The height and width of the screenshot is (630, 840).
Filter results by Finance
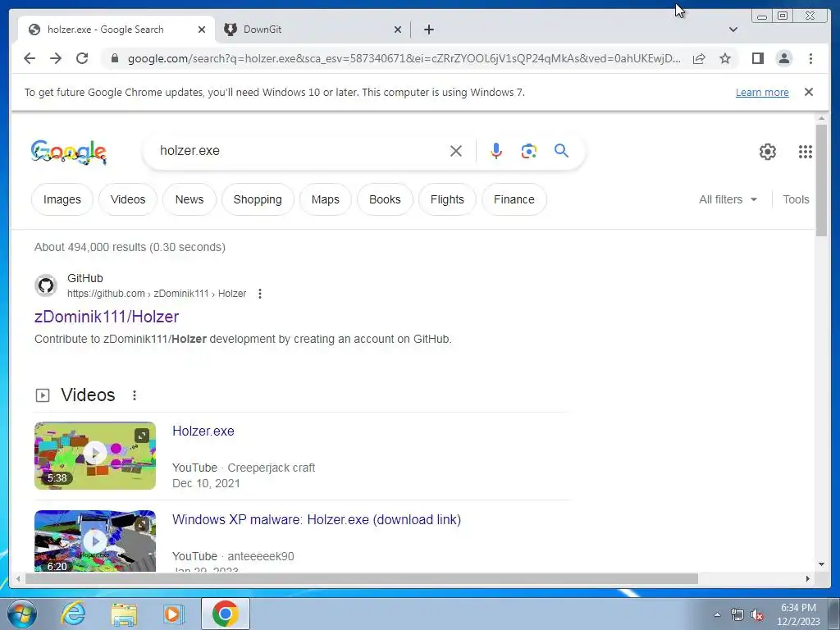514,199
